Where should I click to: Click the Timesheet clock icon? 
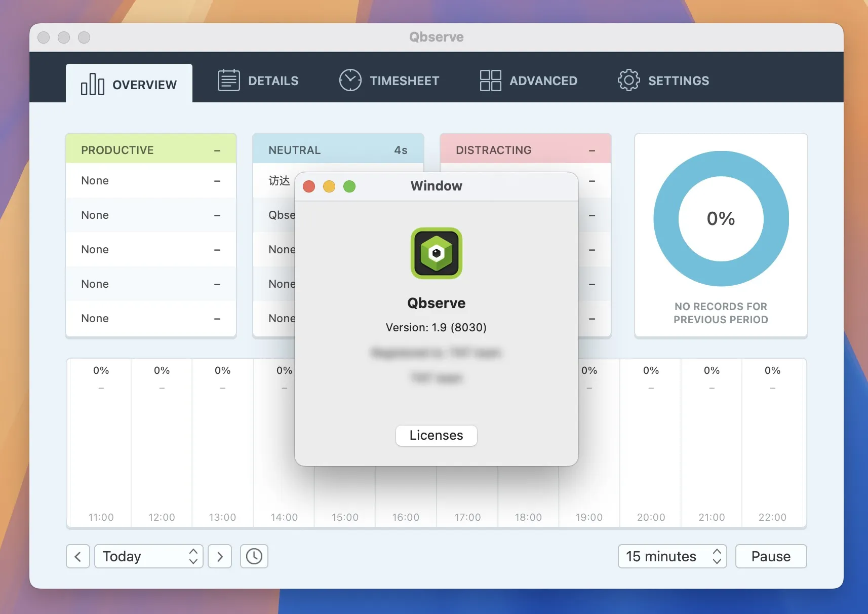click(350, 81)
